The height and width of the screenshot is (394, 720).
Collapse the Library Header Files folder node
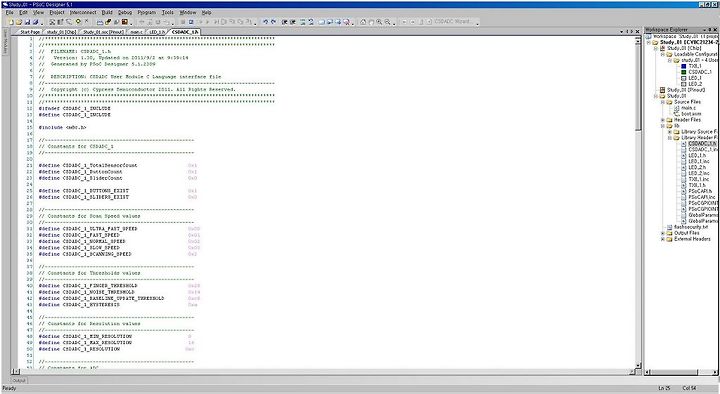(669, 138)
